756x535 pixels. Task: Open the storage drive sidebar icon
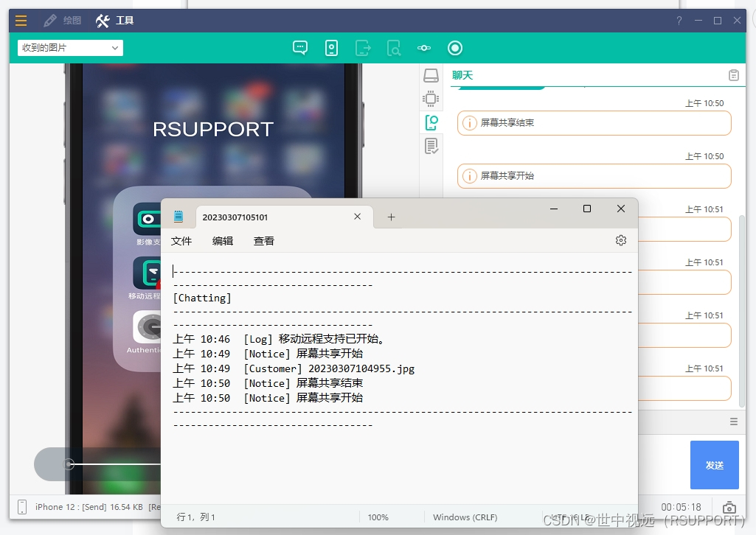[431, 76]
